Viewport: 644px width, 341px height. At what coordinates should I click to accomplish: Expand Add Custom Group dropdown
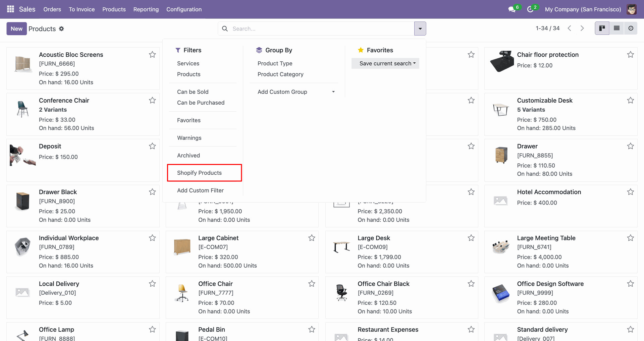294,92
